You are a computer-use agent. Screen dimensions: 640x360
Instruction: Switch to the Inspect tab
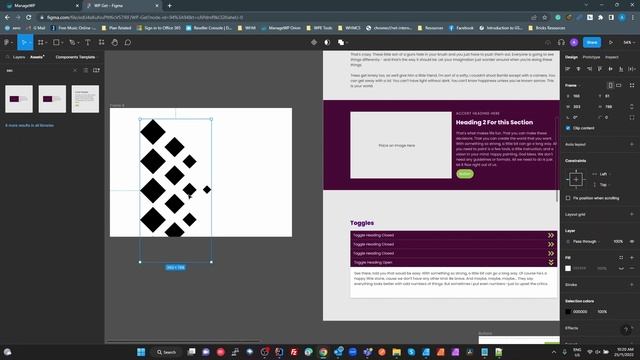[611, 57]
